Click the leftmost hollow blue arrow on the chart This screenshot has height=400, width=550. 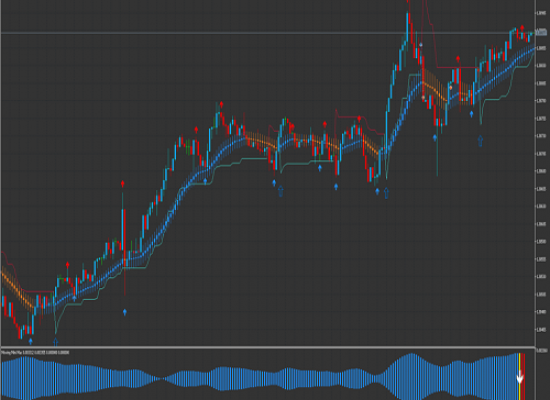55,341
